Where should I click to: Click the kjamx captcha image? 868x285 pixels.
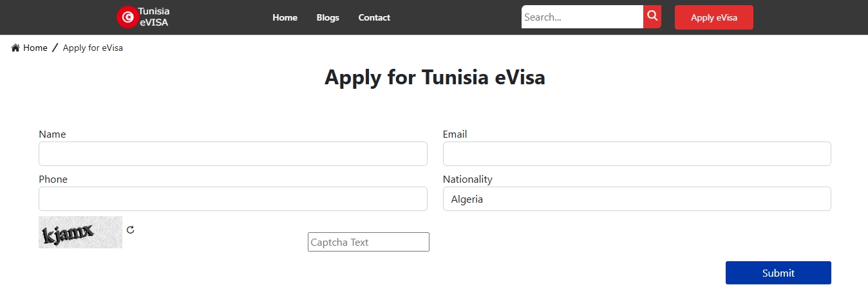[80, 232]
